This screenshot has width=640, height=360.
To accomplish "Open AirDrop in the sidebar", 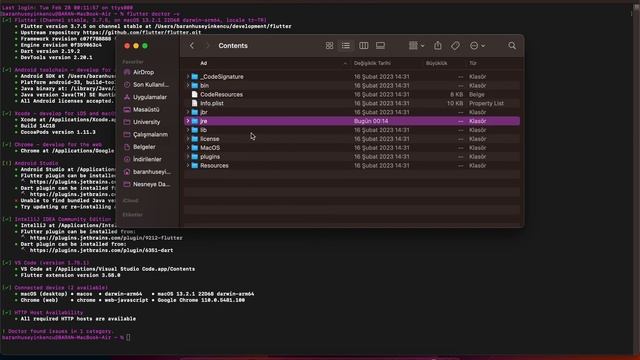I will 143,72.
